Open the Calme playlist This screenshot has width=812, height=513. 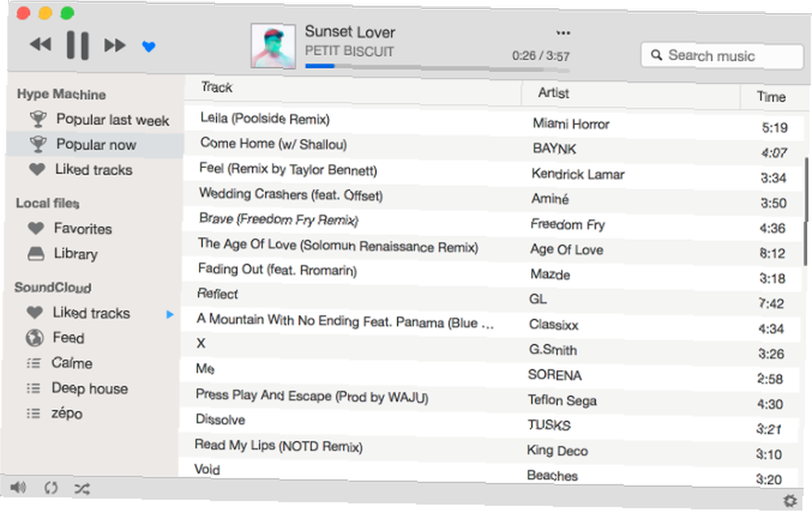[x=71, y=363]
